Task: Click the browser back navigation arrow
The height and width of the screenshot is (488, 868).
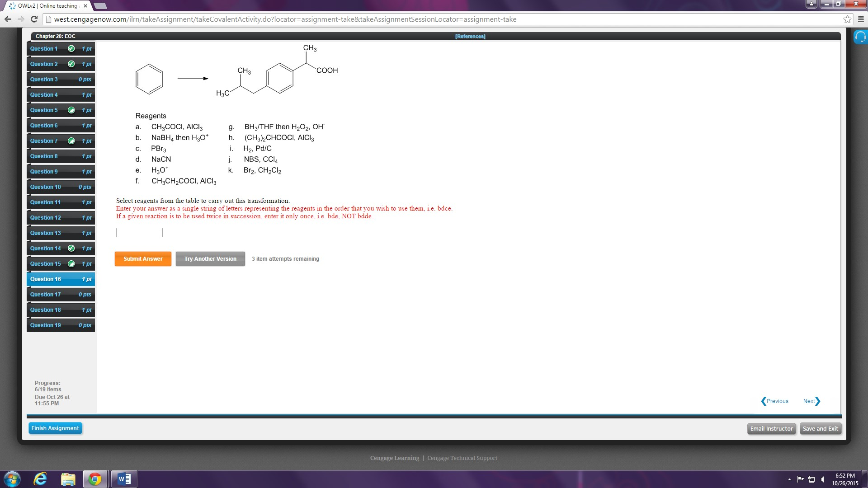Action: coord(8,19)
